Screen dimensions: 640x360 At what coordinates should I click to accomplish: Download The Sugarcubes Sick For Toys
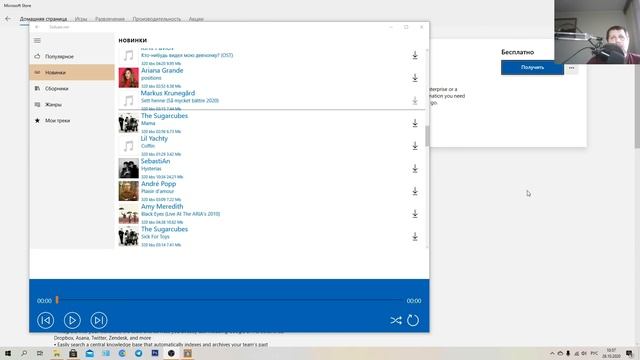pyautogui.click(x=415, y=237)
